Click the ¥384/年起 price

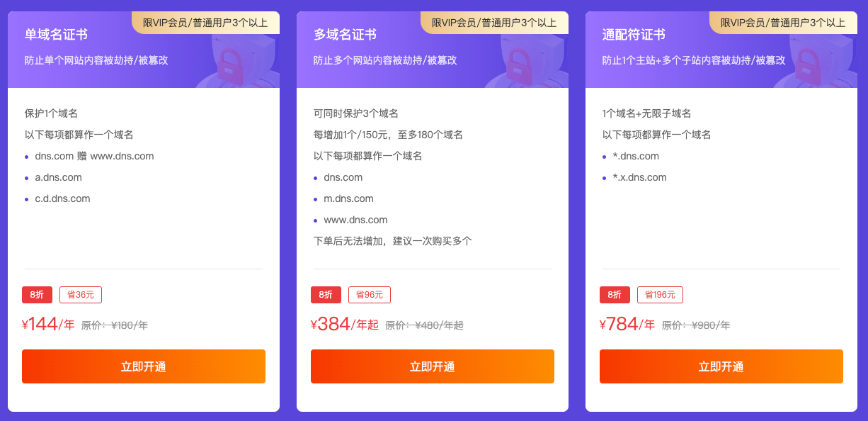(x=345, y=325)
